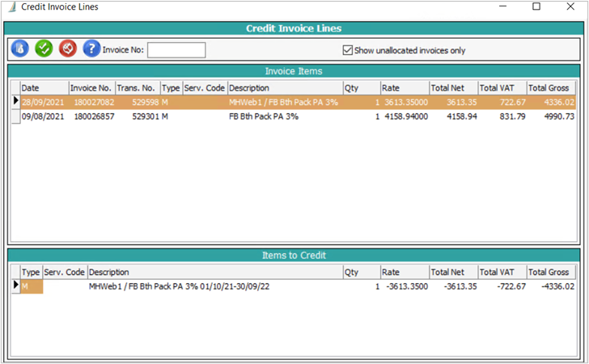The width and height of the screenshot is (589, 364).
Task: Click the green checkmark confirm icon
Action: (x=44, y=49)
